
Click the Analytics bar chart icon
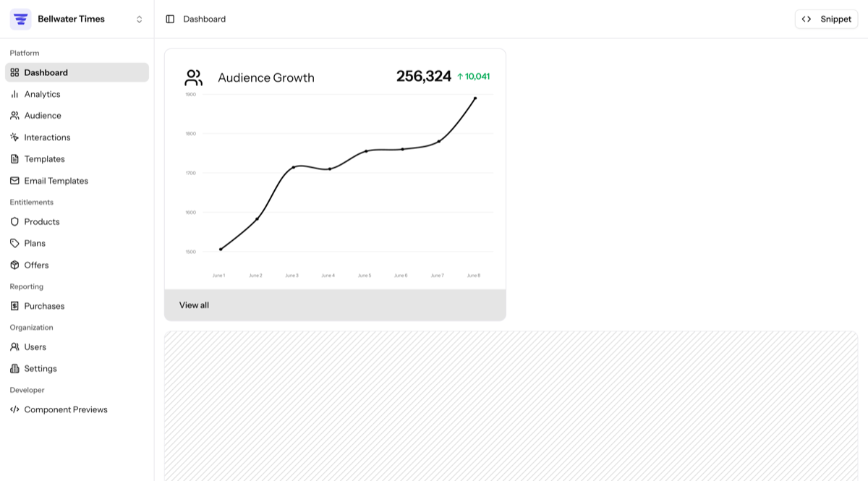coord(14,94)
